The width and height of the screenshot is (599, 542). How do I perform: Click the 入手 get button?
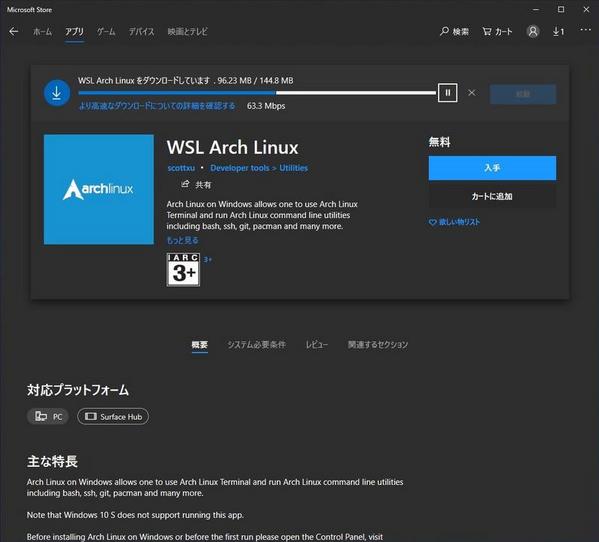[x=492, y=168]
